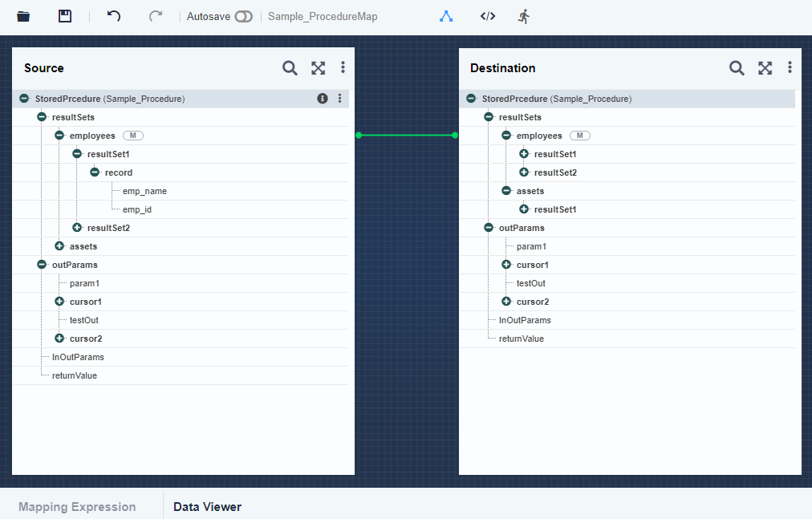
Task: Select emp_name field in Source
Action: [144, 191]
